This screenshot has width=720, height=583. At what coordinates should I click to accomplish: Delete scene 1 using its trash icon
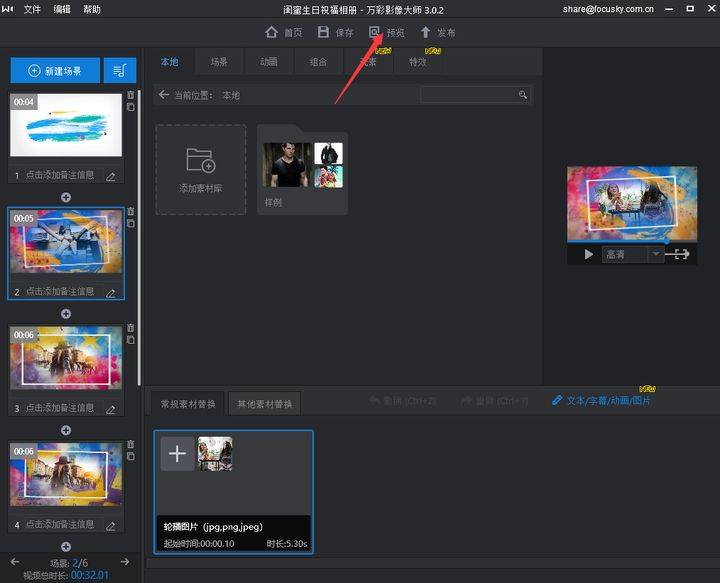130,95
